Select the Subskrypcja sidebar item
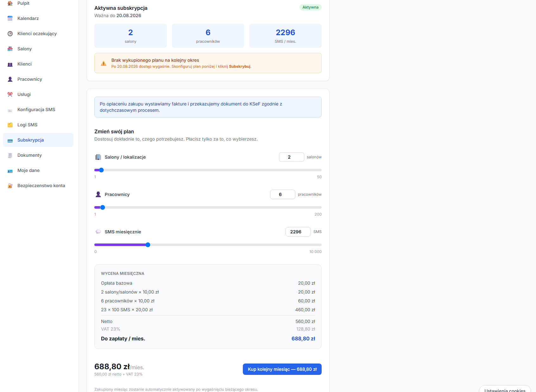This screenshot has width=536, height=392. pos(38,140)
